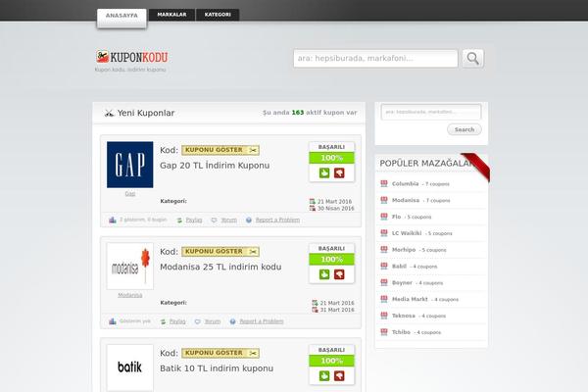This screenshot has height=392, width=588.
Task: Click the Modanisa coupon 100% success bar
Action: tap(331, 259)
